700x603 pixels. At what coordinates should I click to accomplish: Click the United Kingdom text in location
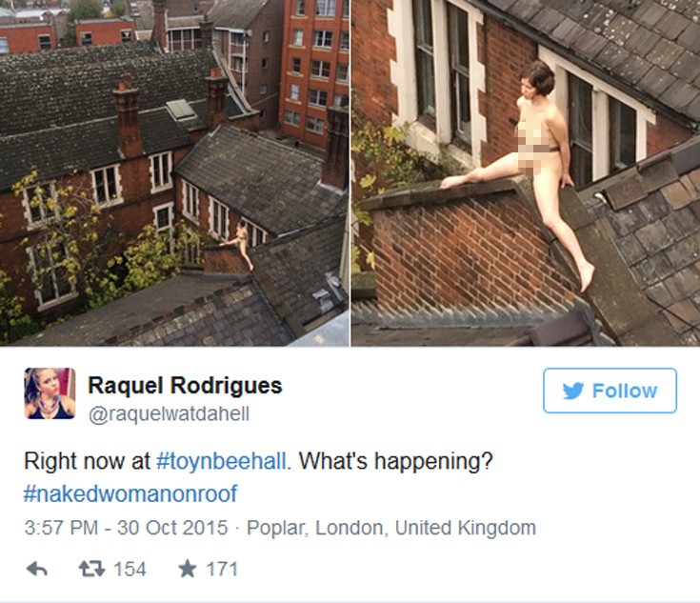(466, 528)
